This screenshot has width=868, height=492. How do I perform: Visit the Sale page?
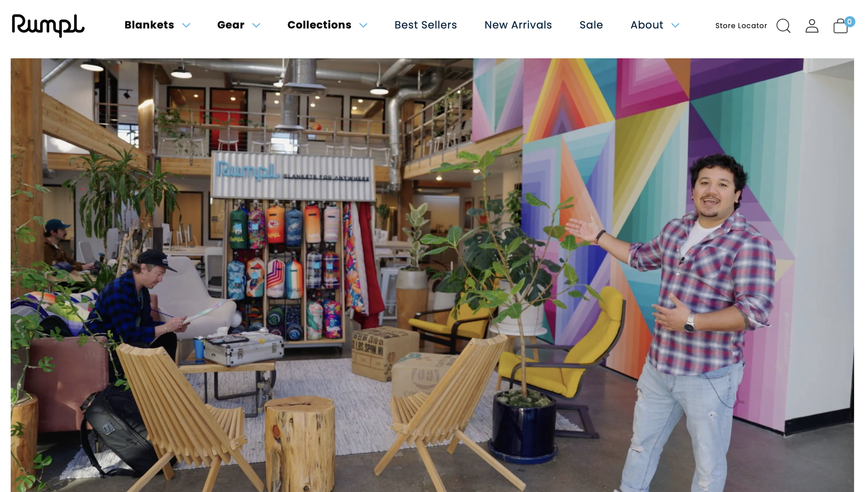tap(591, 25)
